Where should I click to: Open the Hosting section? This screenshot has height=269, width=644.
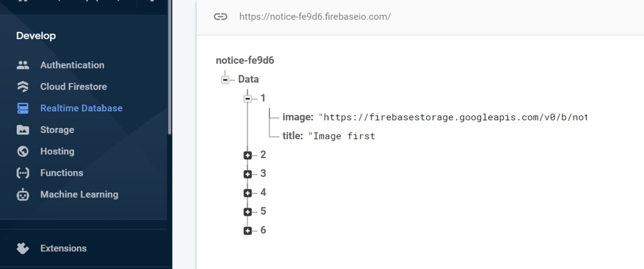click(57, 151)
